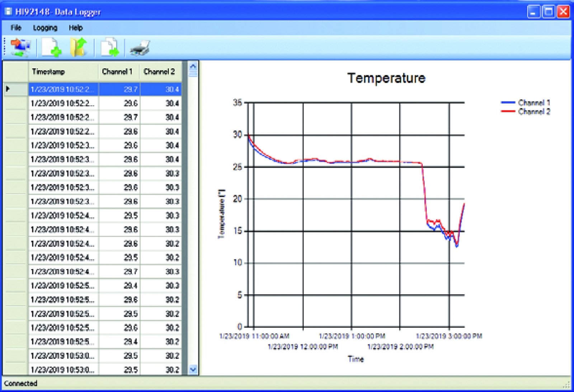Open the Help menu
Viewport: 574px width, 392px height.
[x=76, y=28]
